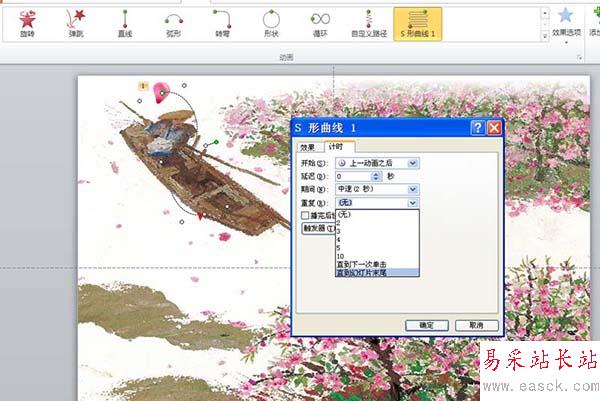The height and width of the screenshot is (401, 600).
Task: Pick repeat count 4 in list
Action: click(x=377, y=239)
